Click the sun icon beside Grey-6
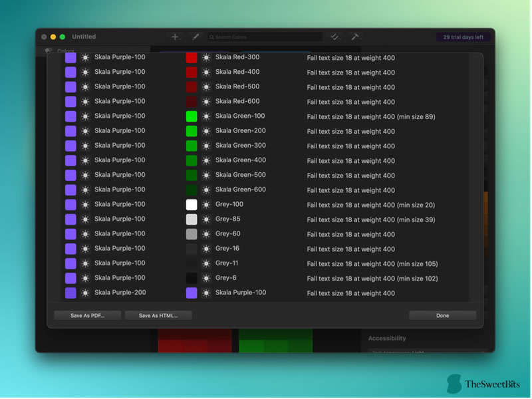Image resolution: width=532 pixels, height=399 pixels. (x=206, y=278)
